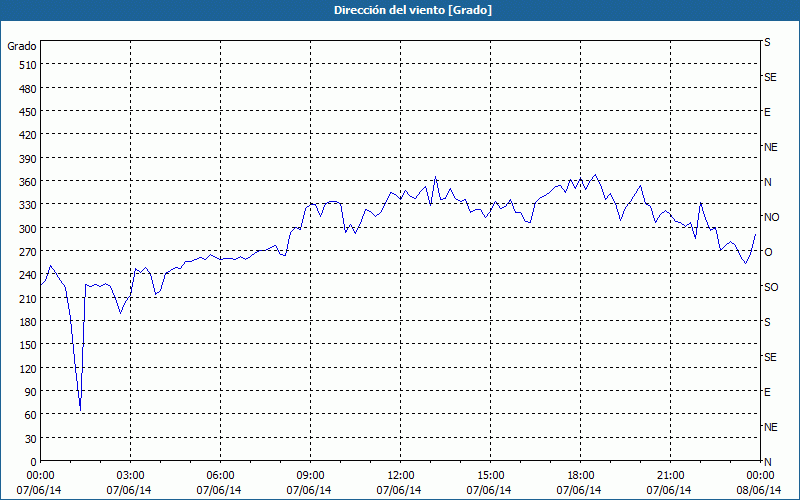Select the 480 y-axis value
Viewport: 800px width, 500px height.
[29, 89]
